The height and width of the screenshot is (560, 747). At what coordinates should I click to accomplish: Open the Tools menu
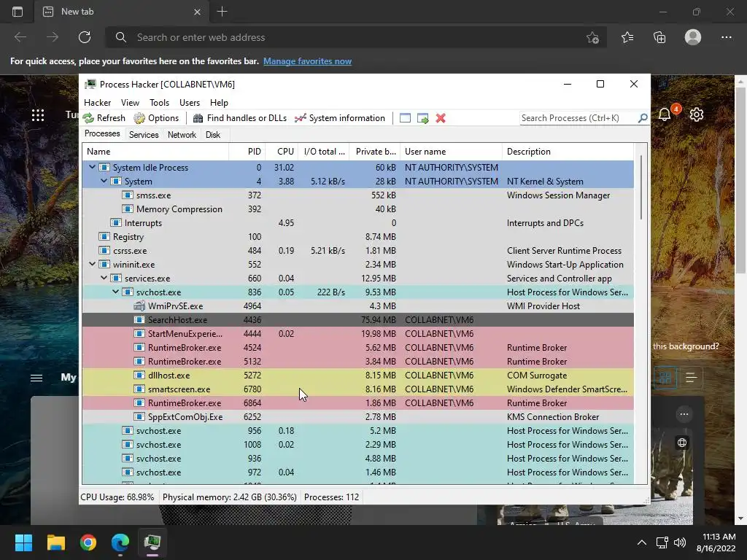point(159,102)
